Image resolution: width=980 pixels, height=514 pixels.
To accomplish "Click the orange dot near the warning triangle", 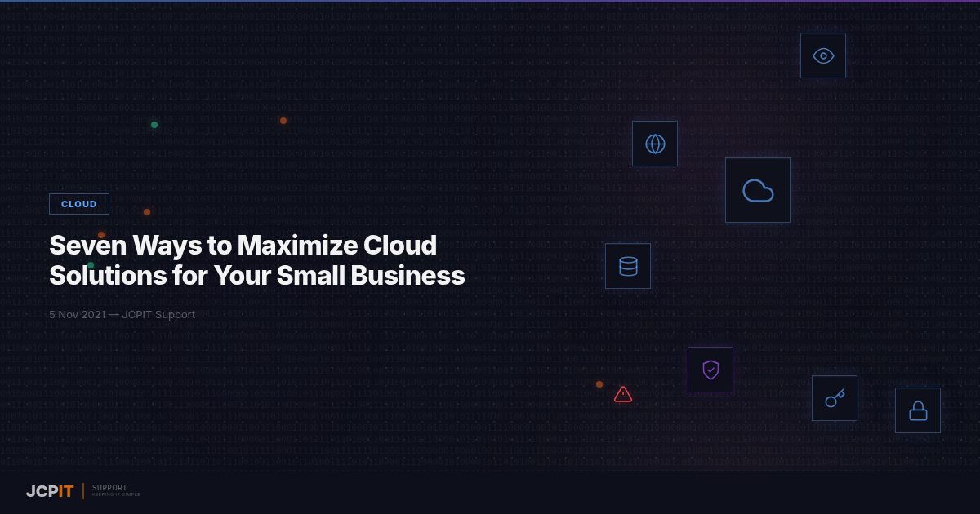I will click(599, 383).
